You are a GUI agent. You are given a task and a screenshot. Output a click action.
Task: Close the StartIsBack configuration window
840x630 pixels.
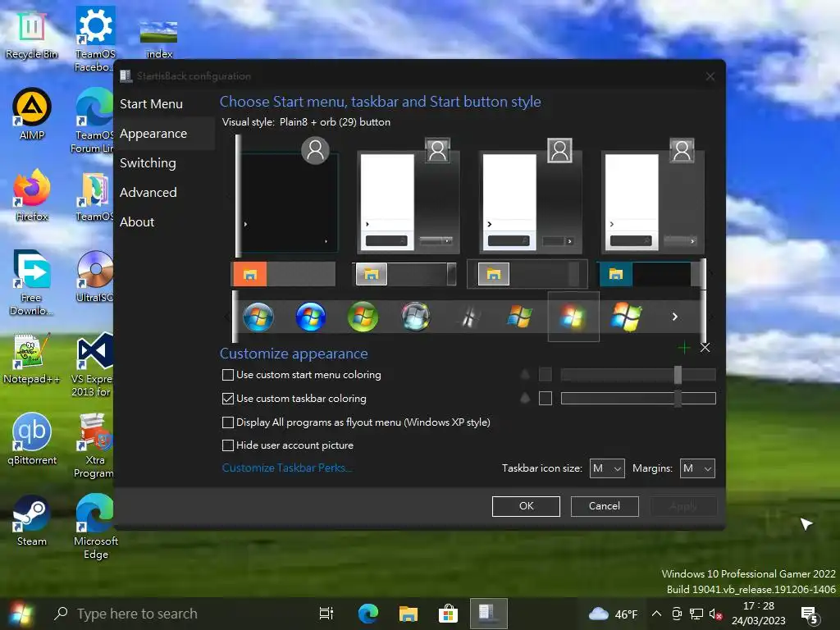coord(710,76)
